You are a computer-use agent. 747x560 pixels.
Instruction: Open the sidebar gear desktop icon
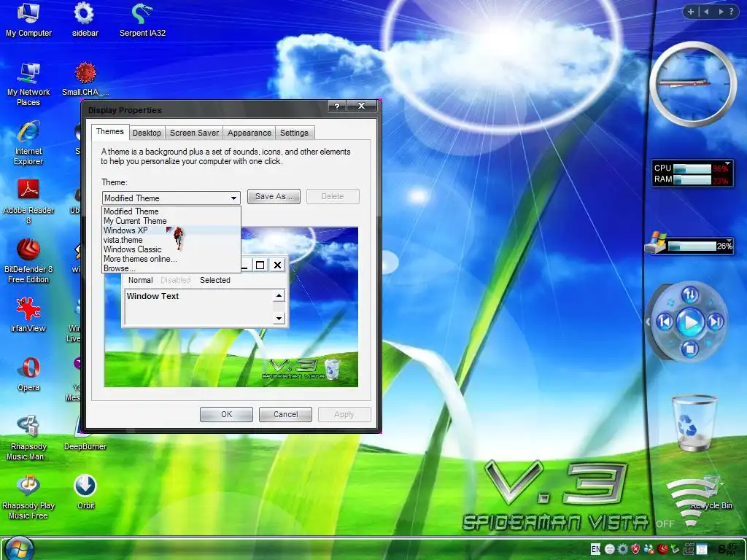pyautogui.click(x=85, y=19)
